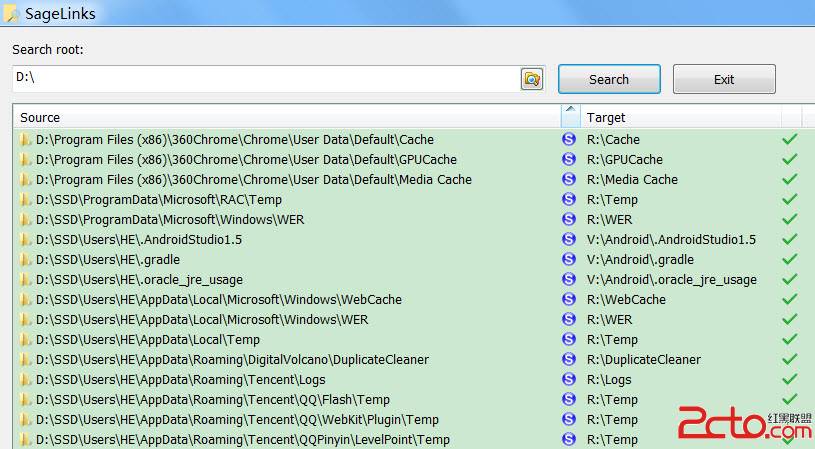Select source path 360Chrome User Data\Default\Cache
Viewport: 815px width, 449px height.
coord(235,140)
